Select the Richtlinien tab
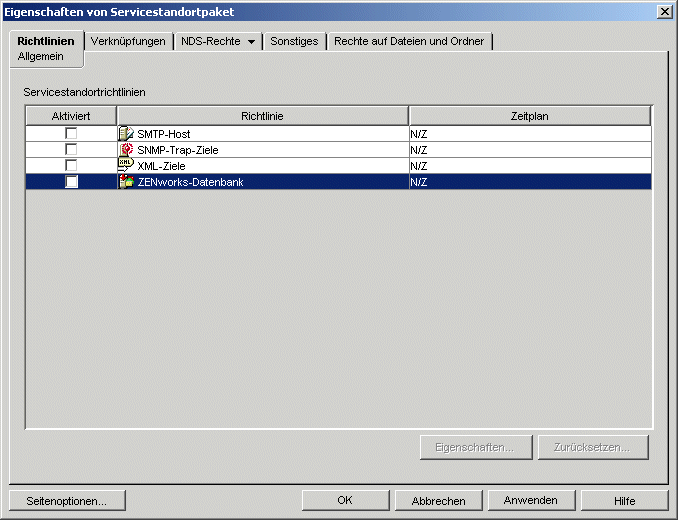678x520 pixels. pos(46,41)
